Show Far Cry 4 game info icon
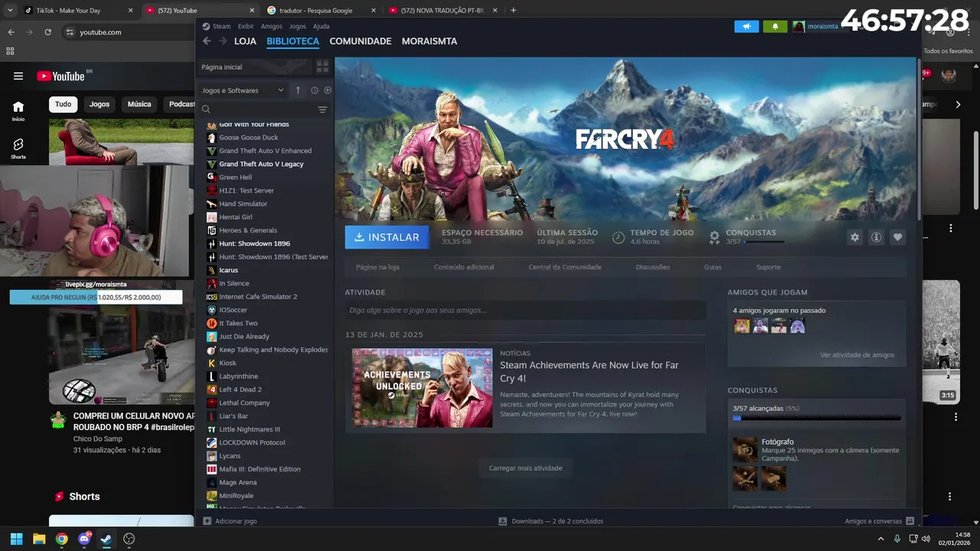The image size is (980, 551). 876,237
